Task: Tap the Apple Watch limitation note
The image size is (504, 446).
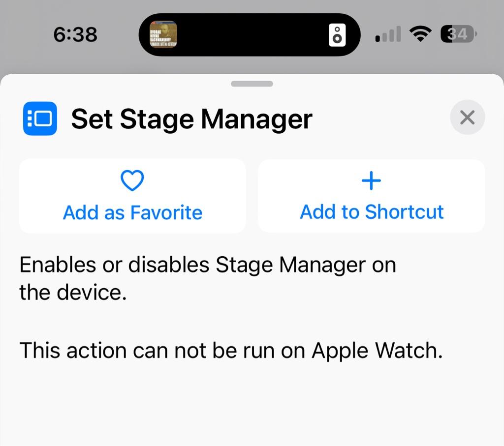Action: [231, 351]
